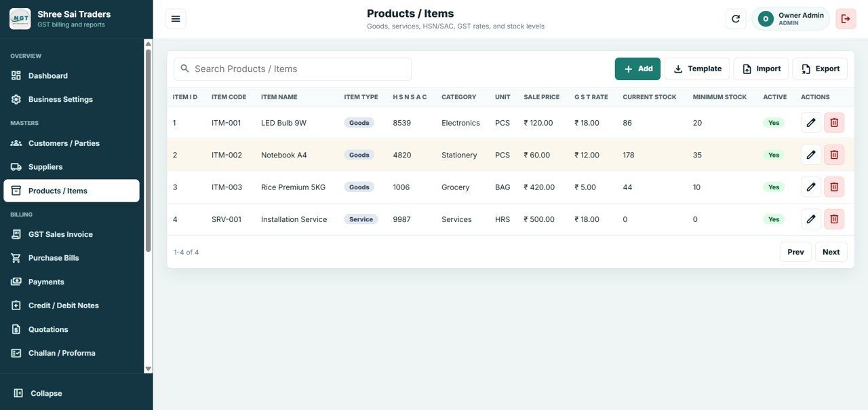Click the Add button
Image resolution: width=868 pixels, height=410 pixels.
coord(637,69)
